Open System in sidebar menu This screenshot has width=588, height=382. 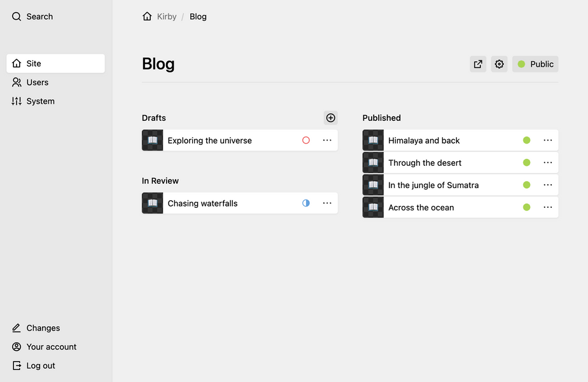click(x=40, y=101)
